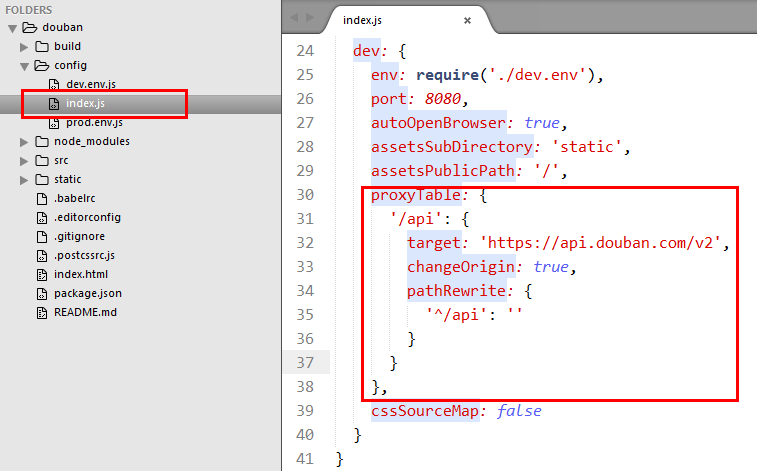757x471 pixels.
Task: Open README.md in the sidebar
Action: click(x=85, y=313)
